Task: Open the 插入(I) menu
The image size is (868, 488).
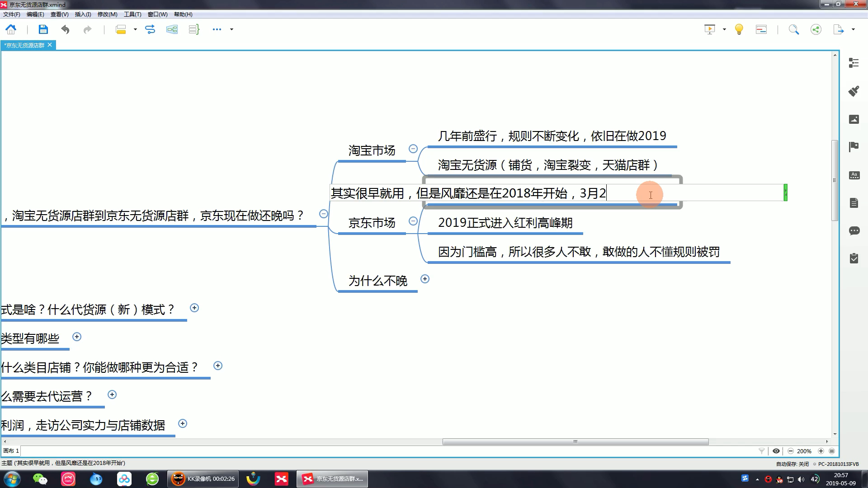Action: pos(83,14)
